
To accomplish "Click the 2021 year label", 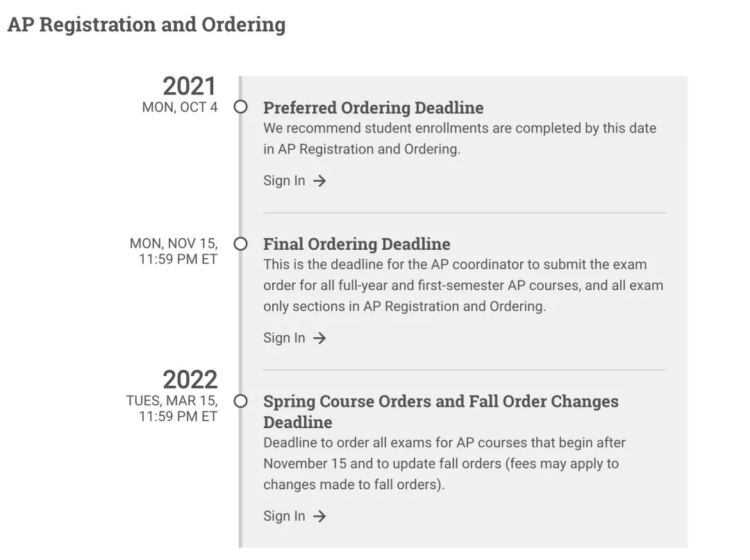I will [190, 86].
